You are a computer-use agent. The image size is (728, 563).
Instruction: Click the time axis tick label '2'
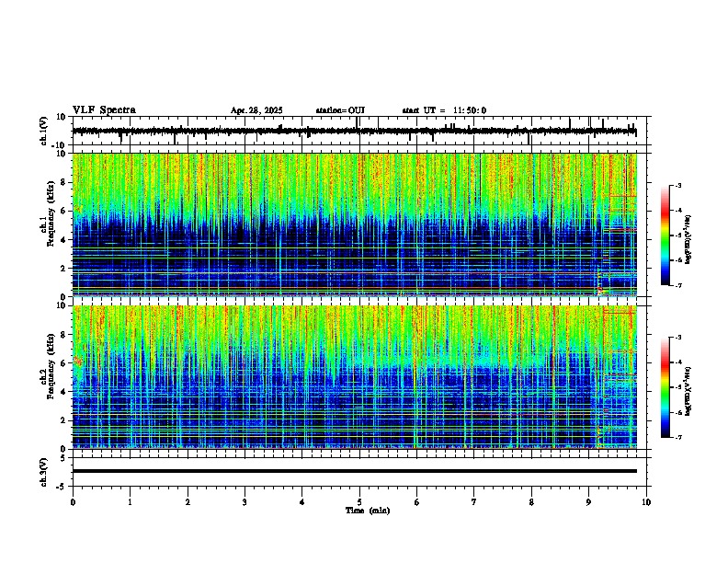tap(188, 502)
